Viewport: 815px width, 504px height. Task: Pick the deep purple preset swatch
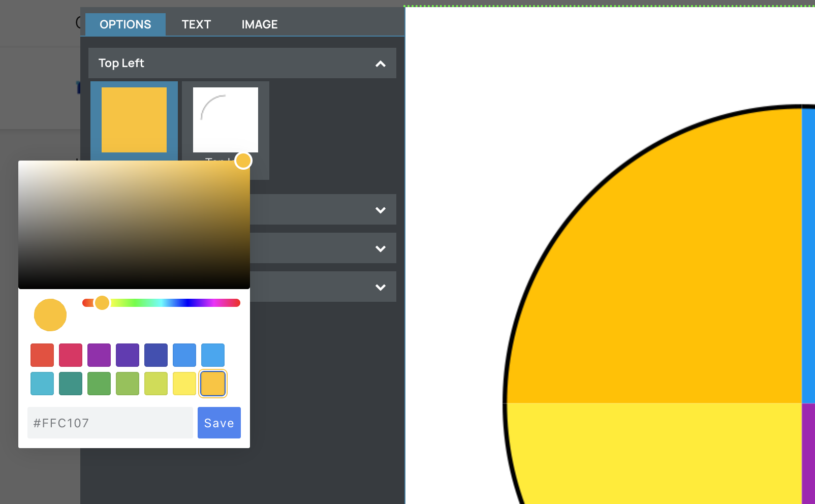pos(128,355)
